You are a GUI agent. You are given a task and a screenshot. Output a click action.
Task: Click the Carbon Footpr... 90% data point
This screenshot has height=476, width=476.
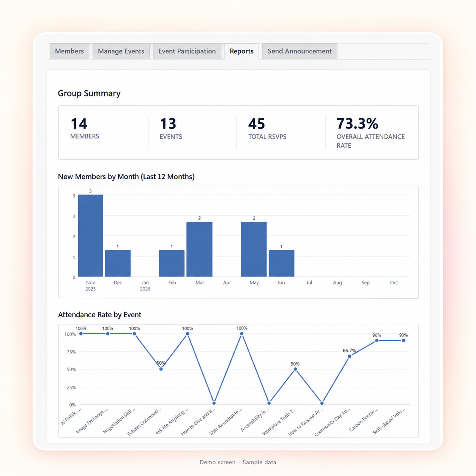[377, 340]
